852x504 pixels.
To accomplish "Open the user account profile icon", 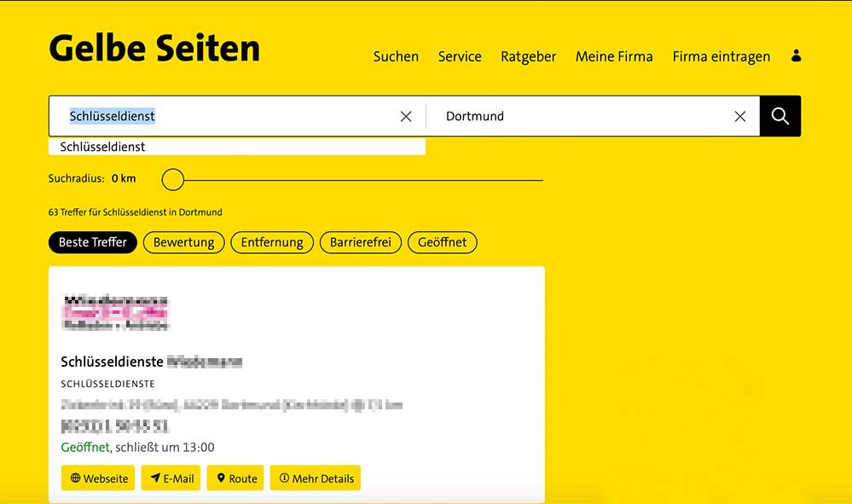I will pyautogui.click(x=796, y=55).
